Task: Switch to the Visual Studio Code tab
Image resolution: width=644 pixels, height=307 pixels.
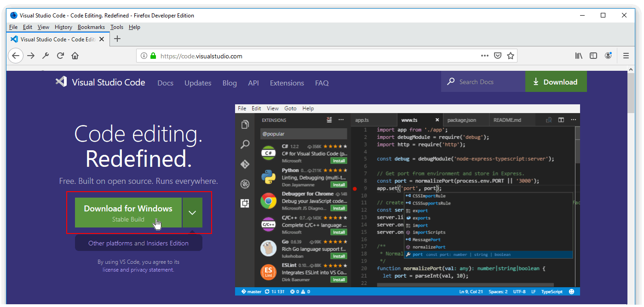Action: [57, 39]
